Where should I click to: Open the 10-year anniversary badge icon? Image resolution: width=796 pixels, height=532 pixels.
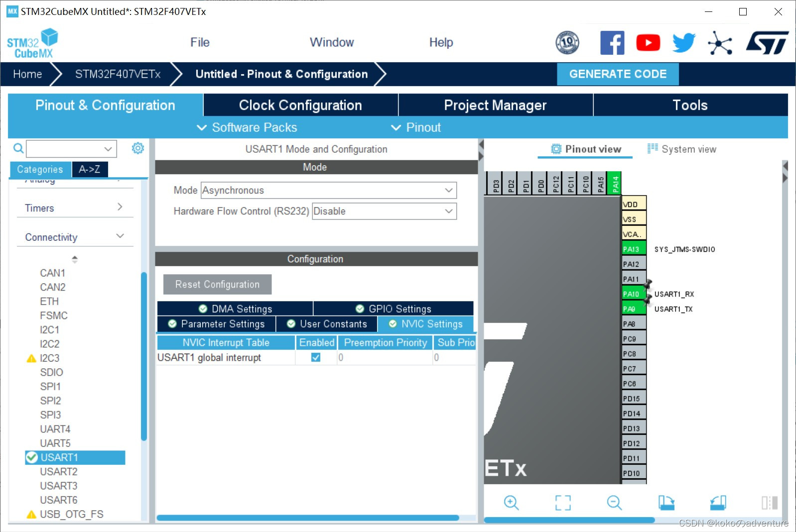click(x=567, y=43)
